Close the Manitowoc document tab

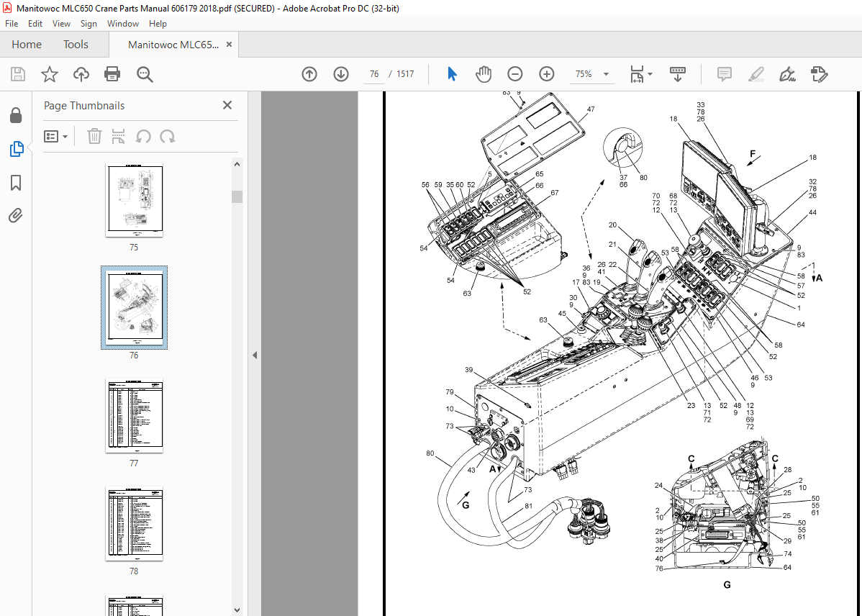click(x=230, y=45)
